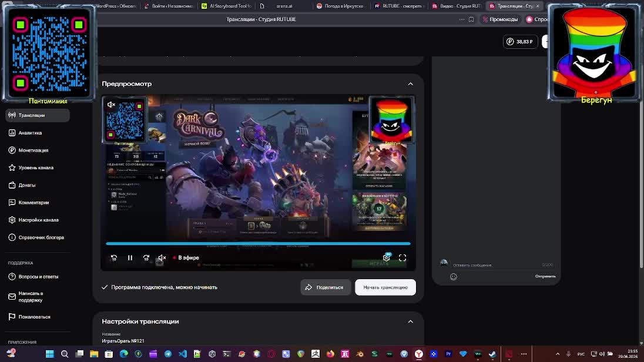Open Visual Studio Code from the taskbar
Viewport: 644px width, 362px height.
coord(183,354)
